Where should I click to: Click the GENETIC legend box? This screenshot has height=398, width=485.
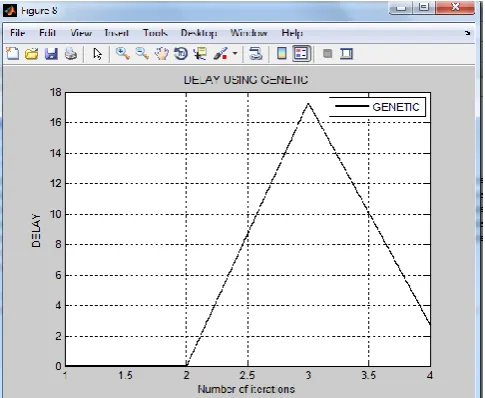[378, 107]
